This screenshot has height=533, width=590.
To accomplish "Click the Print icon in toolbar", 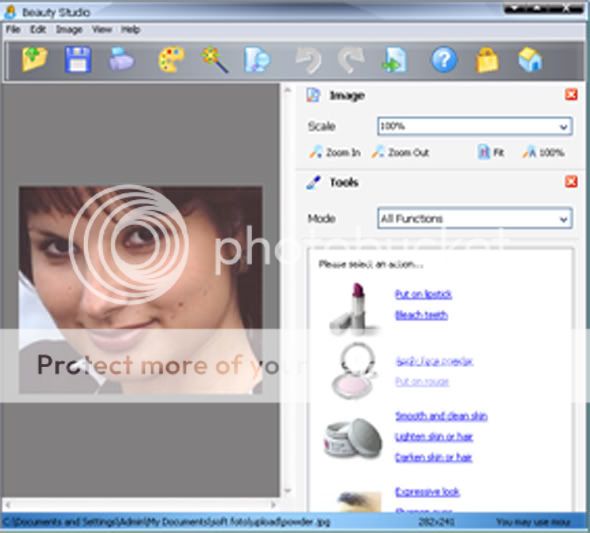I will coord(121,59).
